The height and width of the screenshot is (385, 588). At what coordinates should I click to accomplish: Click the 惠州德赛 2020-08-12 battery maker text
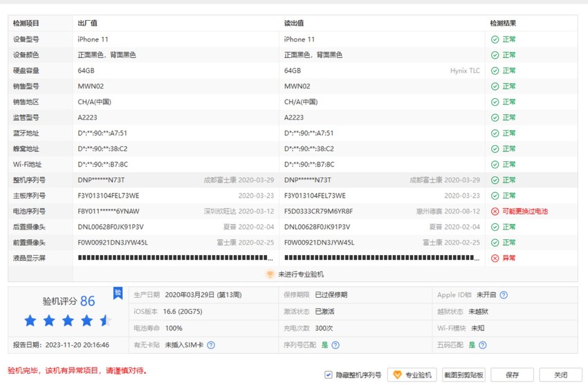coord(448,212)
